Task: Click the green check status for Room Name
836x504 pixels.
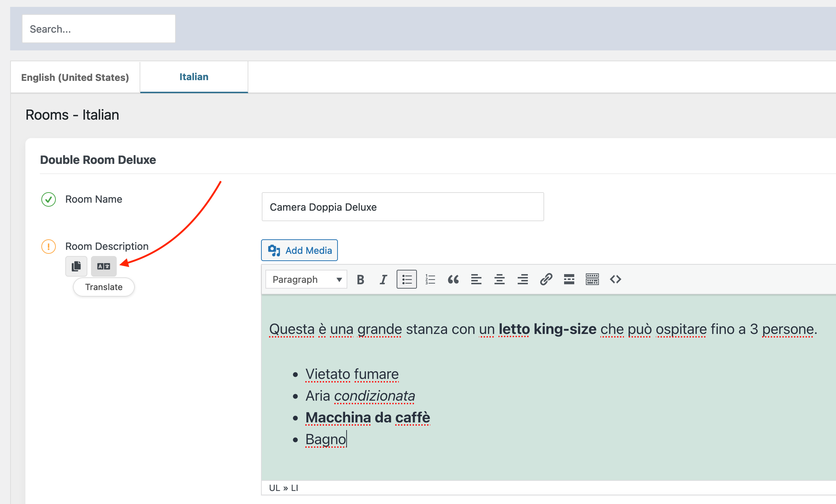Action: click(x=49, y=199)
